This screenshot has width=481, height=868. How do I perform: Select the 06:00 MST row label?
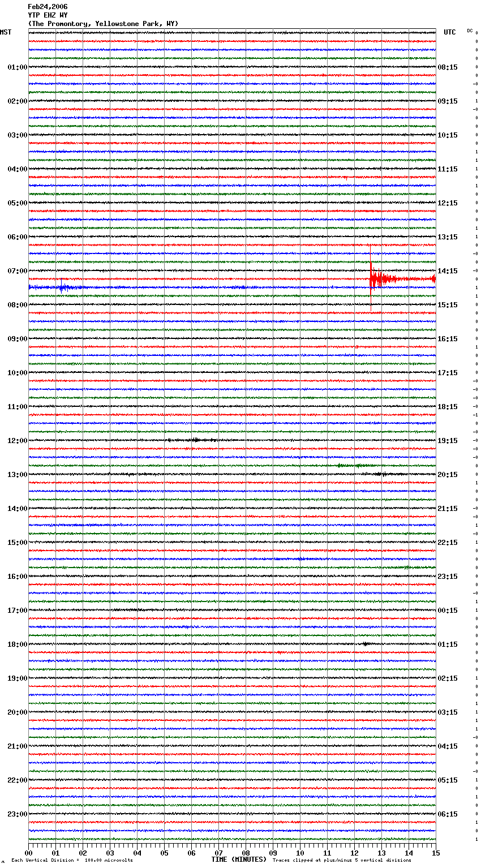tap(17, 237)
